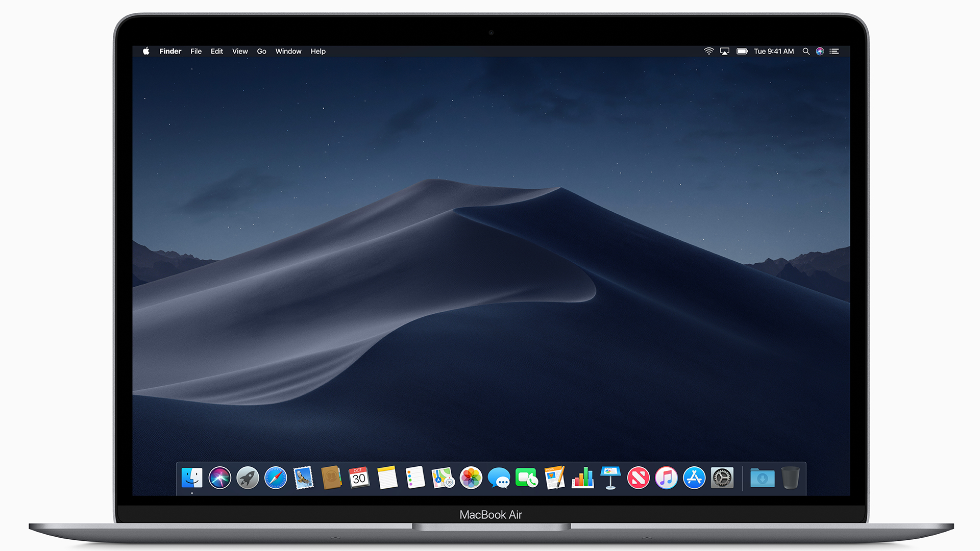Image resolution: width=980 pixels, height=551 pixels.
Task: Open the Edit menu
Action: pyautogui.click(x=217, y=52)
